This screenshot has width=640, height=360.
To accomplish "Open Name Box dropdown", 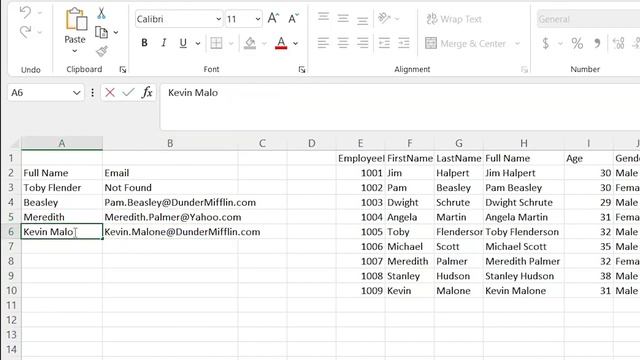I will [x=76, y=93].
